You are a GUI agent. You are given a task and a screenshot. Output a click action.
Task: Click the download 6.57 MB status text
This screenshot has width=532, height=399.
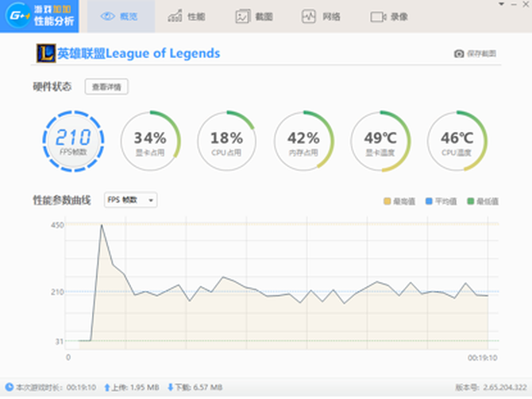(199, 387)
